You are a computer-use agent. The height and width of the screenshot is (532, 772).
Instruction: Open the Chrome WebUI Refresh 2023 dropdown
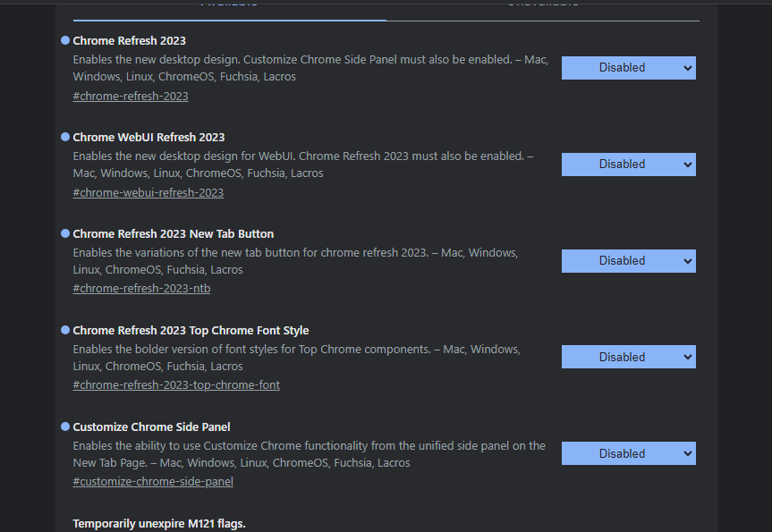[x=628, y=164]
